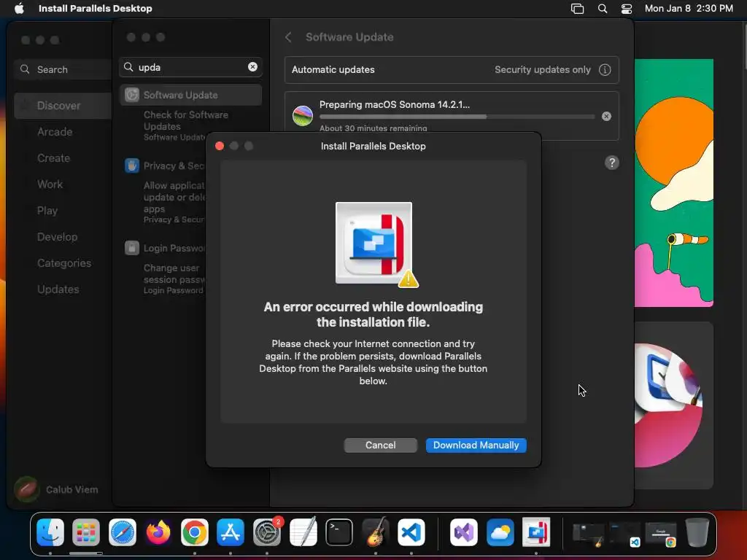Viewport: 747px width, 560px height.
Task: Click the Download Manually button
Action: [476, 445]
